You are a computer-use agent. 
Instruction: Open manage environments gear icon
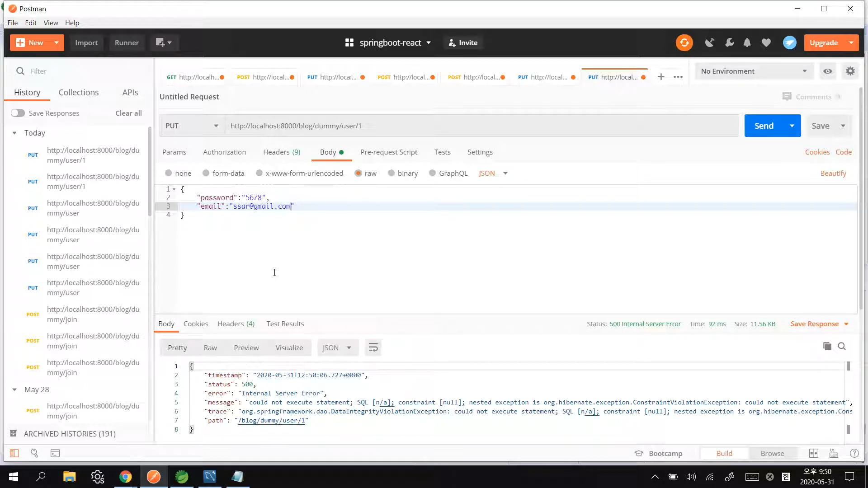click(850, 71)
